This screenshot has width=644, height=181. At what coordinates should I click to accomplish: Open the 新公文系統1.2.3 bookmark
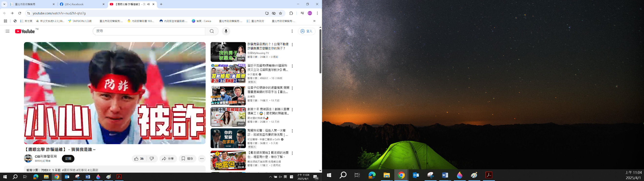click(50, 21)
